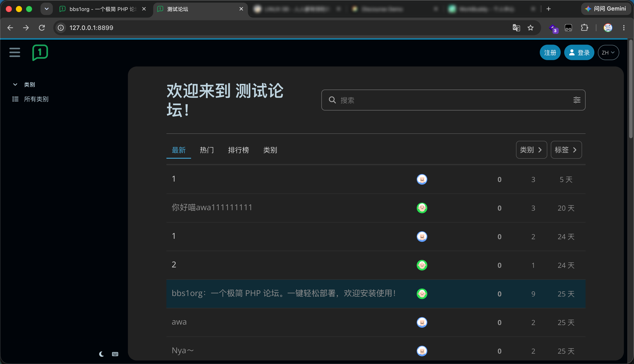Open the 标签 filter dropdown
This screenshot has height=364, width=634.
tap(566, 150)
